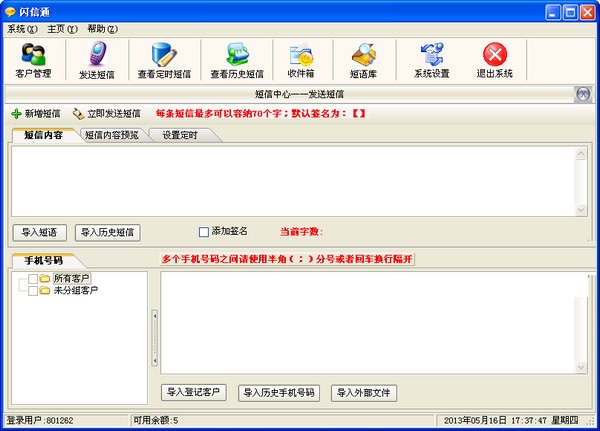Click folder icon next to 所有客户

click(45, 278)
